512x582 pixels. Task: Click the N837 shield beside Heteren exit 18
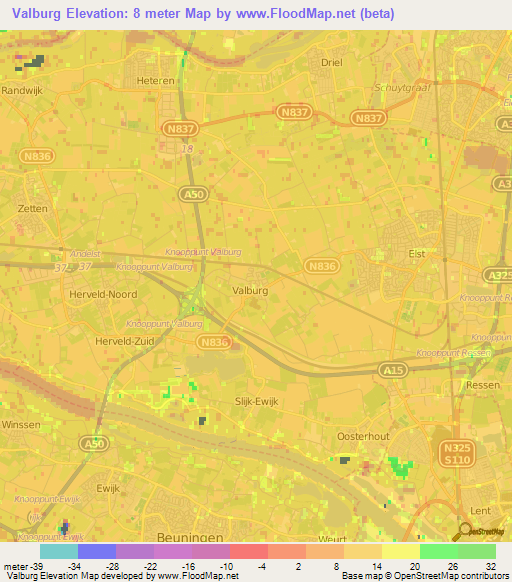tap(180, 129)
